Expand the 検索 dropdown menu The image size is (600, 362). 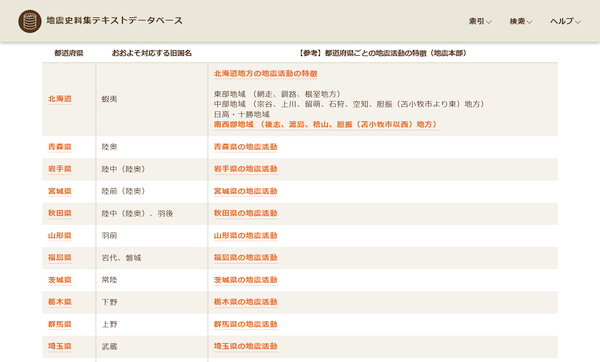pyautogui.click(x=521, y=21)
